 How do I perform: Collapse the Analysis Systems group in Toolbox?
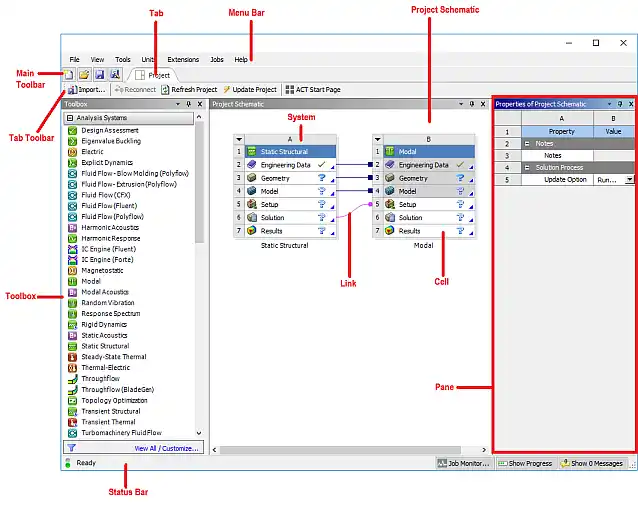coord(70,118)
